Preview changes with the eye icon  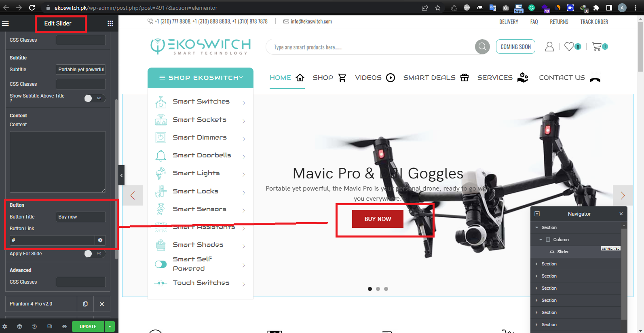pos(64,327)
